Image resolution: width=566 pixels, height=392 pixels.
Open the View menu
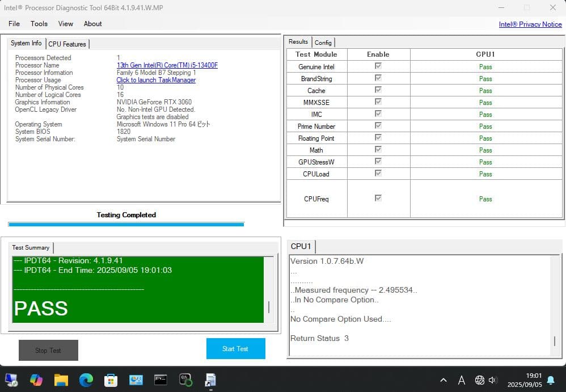click(65, 24)
